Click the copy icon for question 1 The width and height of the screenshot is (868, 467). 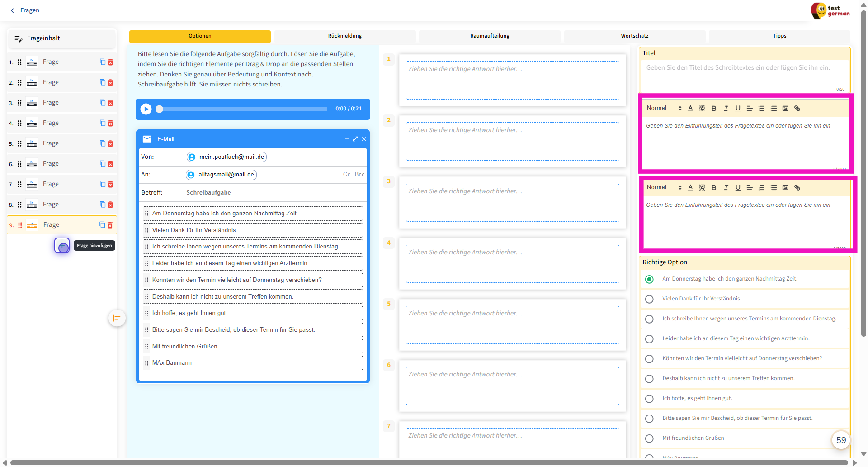pos(103,62)
